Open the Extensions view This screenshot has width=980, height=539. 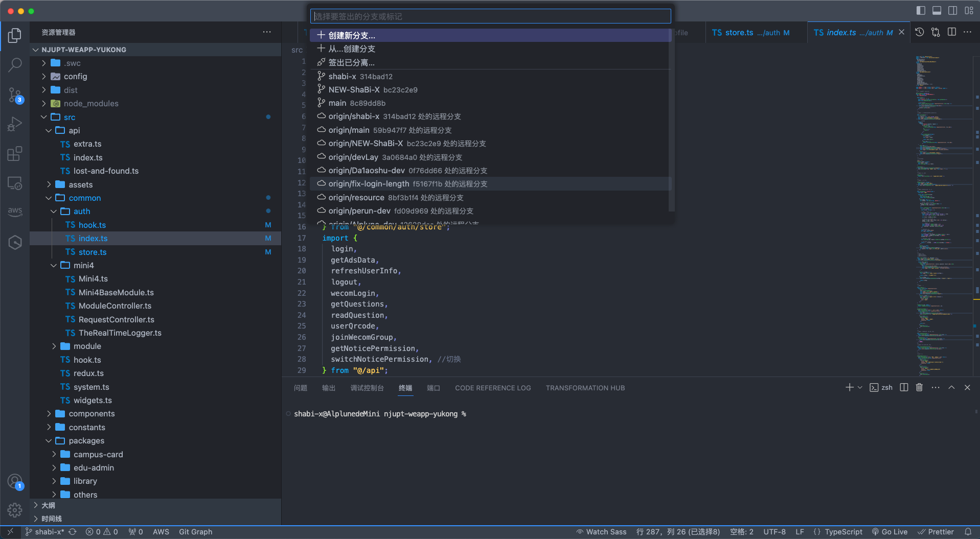pyautogui.click(x=15, y=153)
